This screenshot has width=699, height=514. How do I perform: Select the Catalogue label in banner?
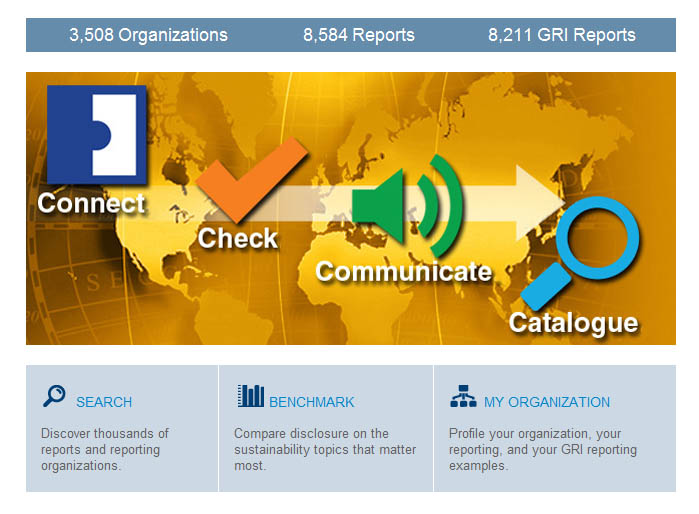point(573,323)
